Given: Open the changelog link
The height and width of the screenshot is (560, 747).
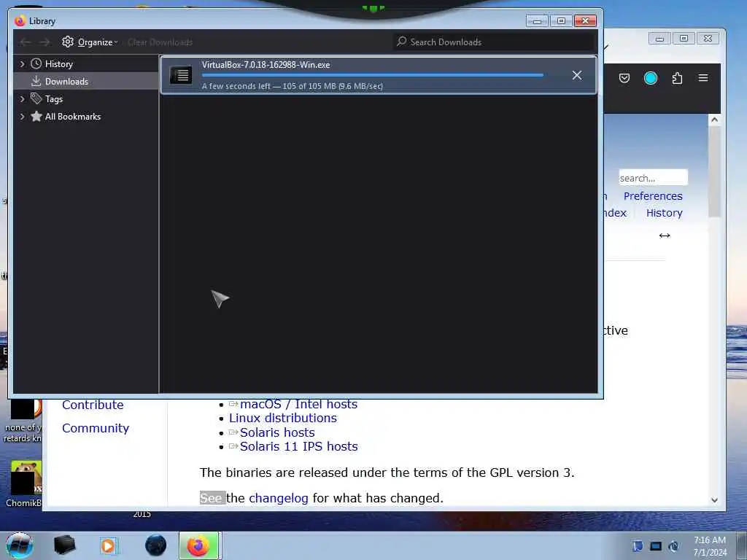Looking at the screenshot, I should [x=278, y=498].
